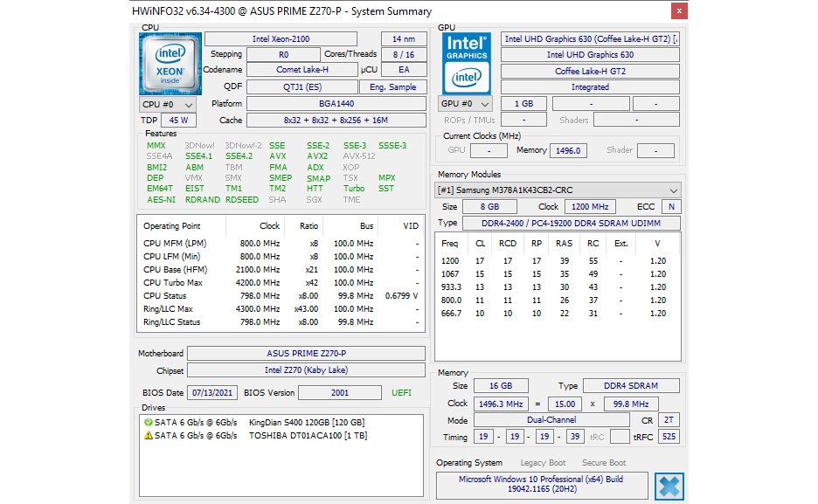Select the 933.3 frequency timing row
Image resolution: width=818 pixels, height=504 pixels.
[x=558, y=287]
